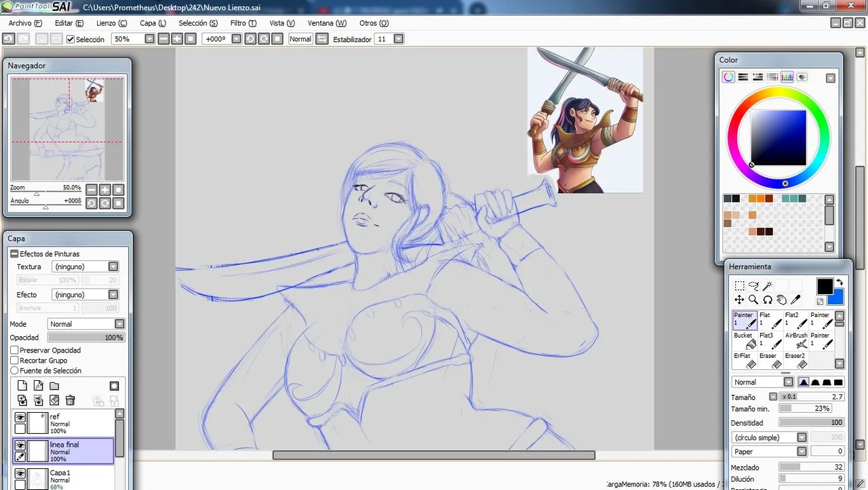Image resolution: width=868 pixels, height=490 pixels.
Task: Flip the view horizontally in toolbar
Action: (x=323, y=39)
